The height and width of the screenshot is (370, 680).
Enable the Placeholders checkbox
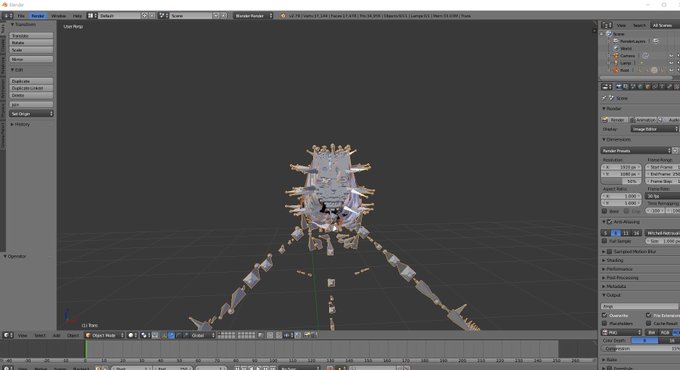point(605,323)
